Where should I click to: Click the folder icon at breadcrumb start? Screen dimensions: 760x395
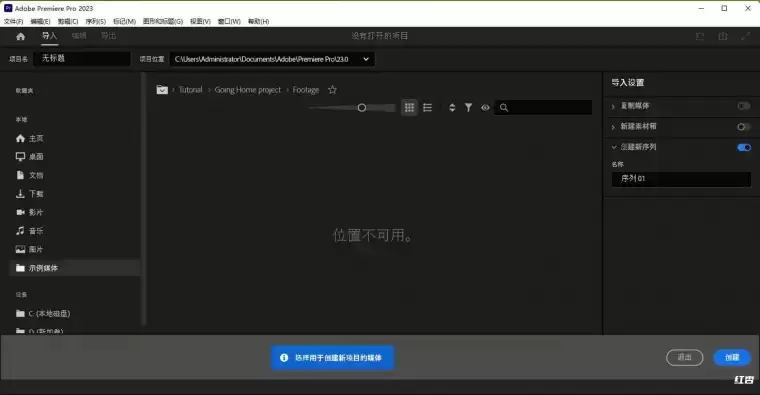162,90
